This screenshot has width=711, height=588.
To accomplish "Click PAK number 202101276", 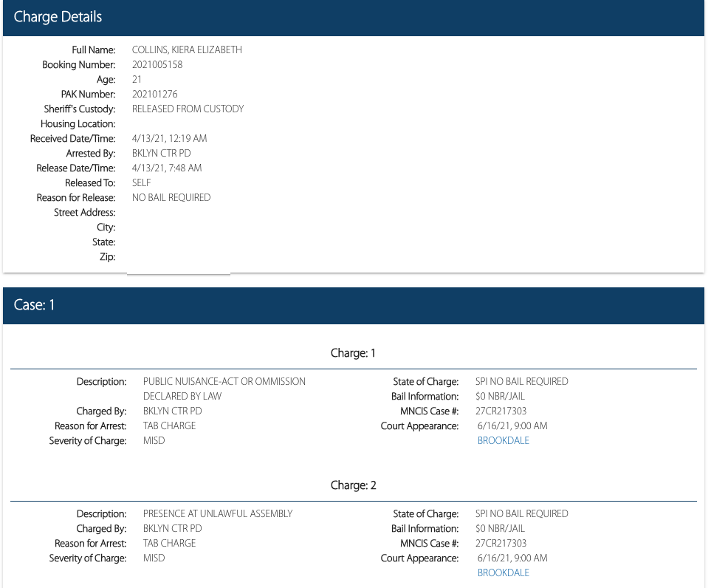I will tap(154, 95).
